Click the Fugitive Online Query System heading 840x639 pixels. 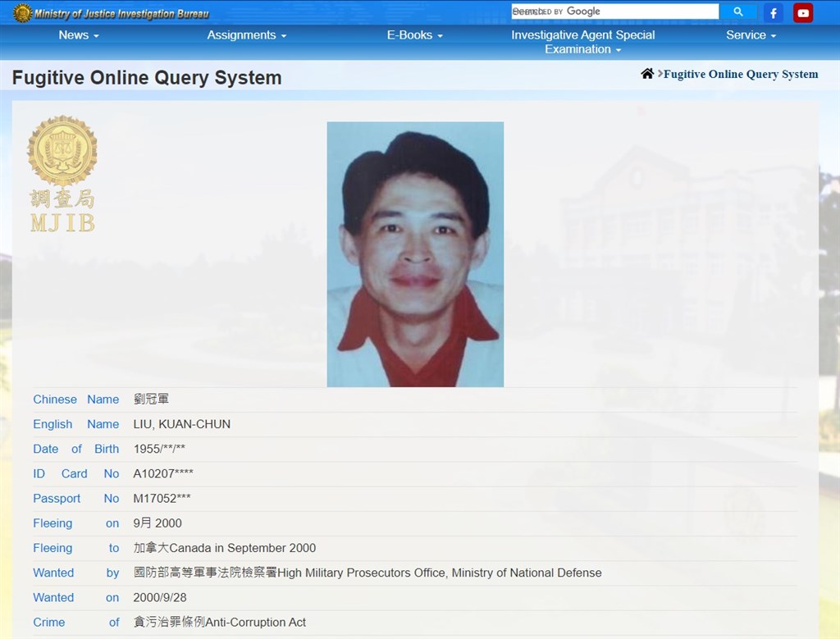click(147, 78)
